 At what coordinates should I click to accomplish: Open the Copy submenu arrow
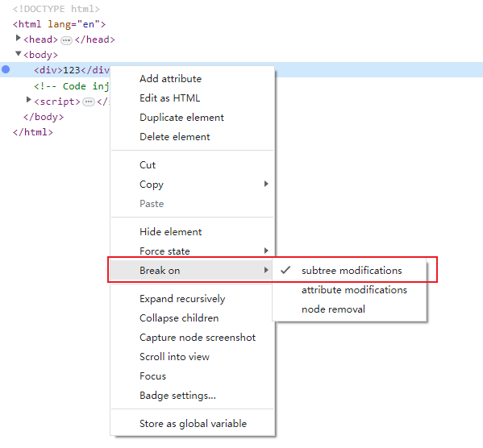click(266, 184)
